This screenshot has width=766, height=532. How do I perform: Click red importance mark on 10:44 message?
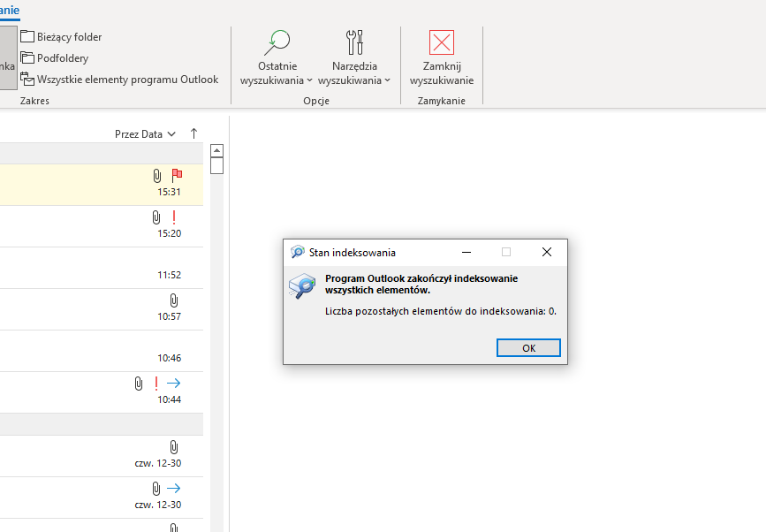[x=156, y=383]
